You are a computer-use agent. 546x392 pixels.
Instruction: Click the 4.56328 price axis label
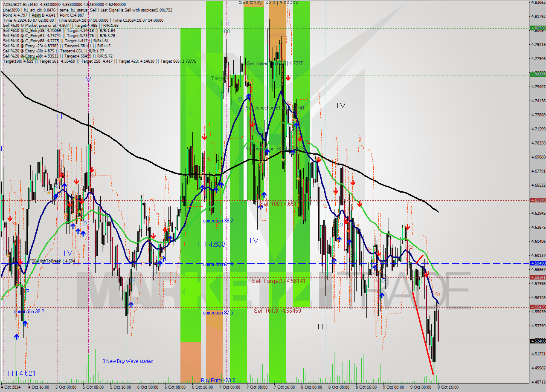click(x=538, y=297)
